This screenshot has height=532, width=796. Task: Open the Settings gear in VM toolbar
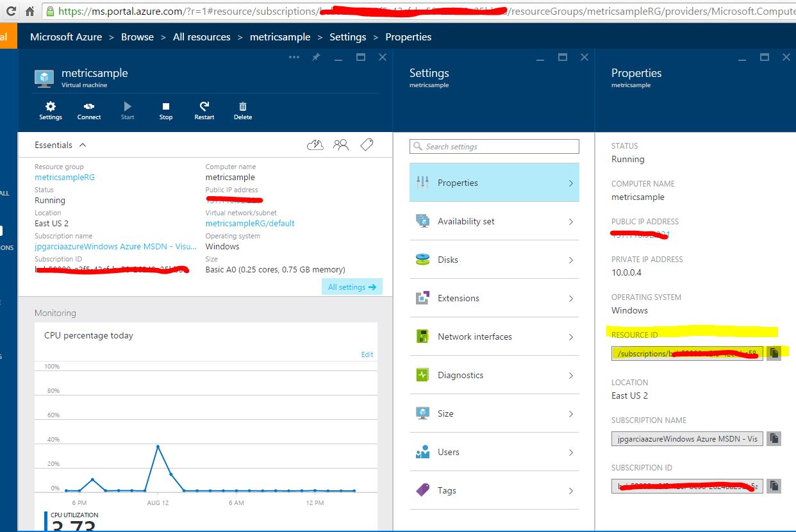pos(51,107)
